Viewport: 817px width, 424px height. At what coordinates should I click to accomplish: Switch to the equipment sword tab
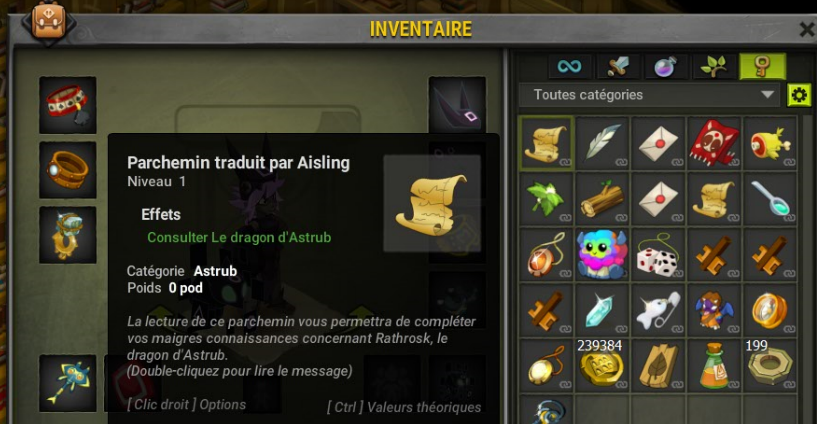point(617,66)
